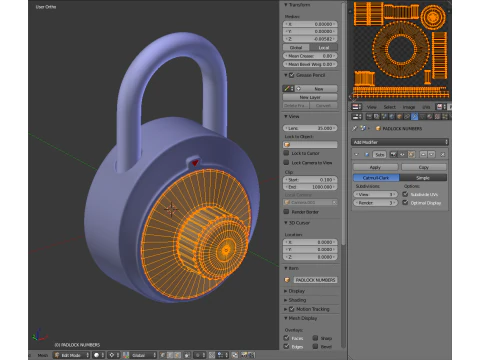Screen dimensions: 480x360
Task: Move the Subsurf modifier up
Action: [x=423, y=154]
